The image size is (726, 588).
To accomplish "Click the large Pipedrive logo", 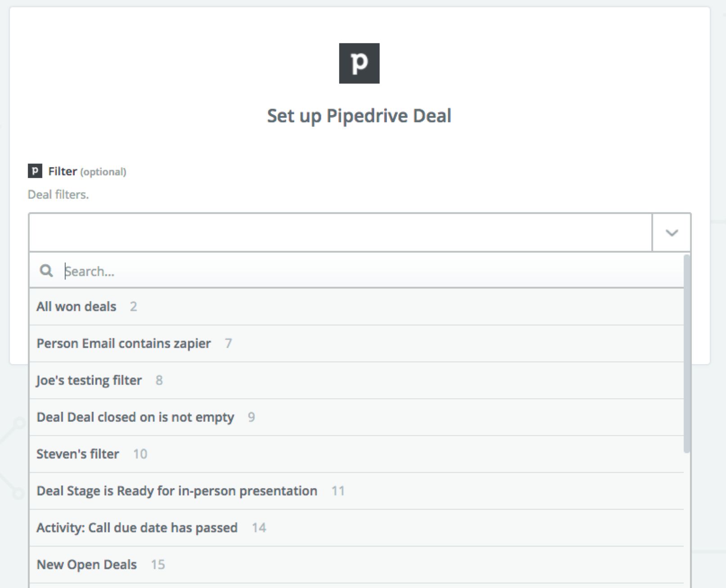I will click(359, 63).
